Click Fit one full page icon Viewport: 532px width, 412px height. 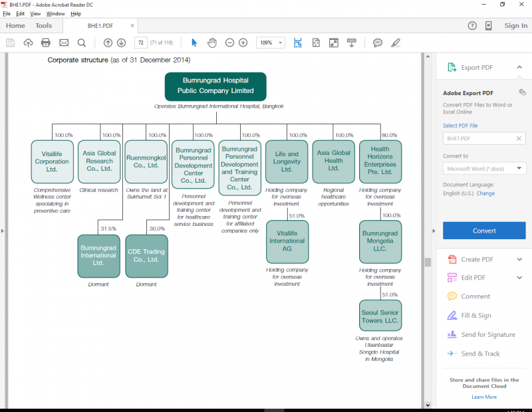(x=316, y=43)
